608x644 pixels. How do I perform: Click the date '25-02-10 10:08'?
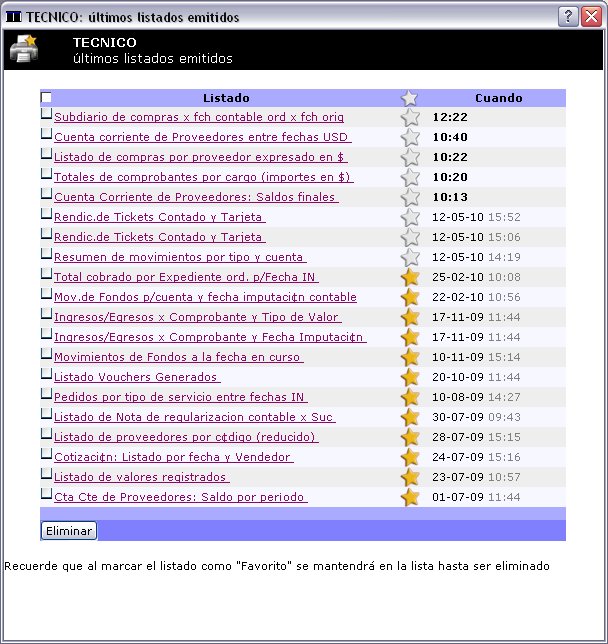476,277
